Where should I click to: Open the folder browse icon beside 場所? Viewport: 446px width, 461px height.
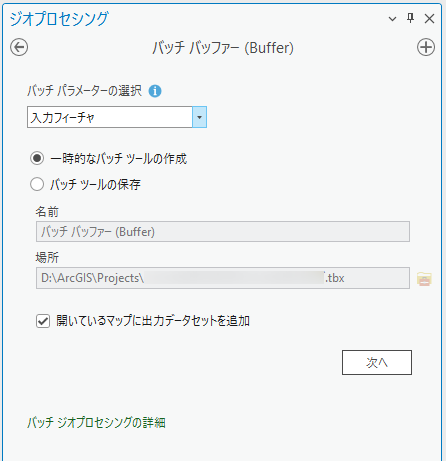(424, 278)
